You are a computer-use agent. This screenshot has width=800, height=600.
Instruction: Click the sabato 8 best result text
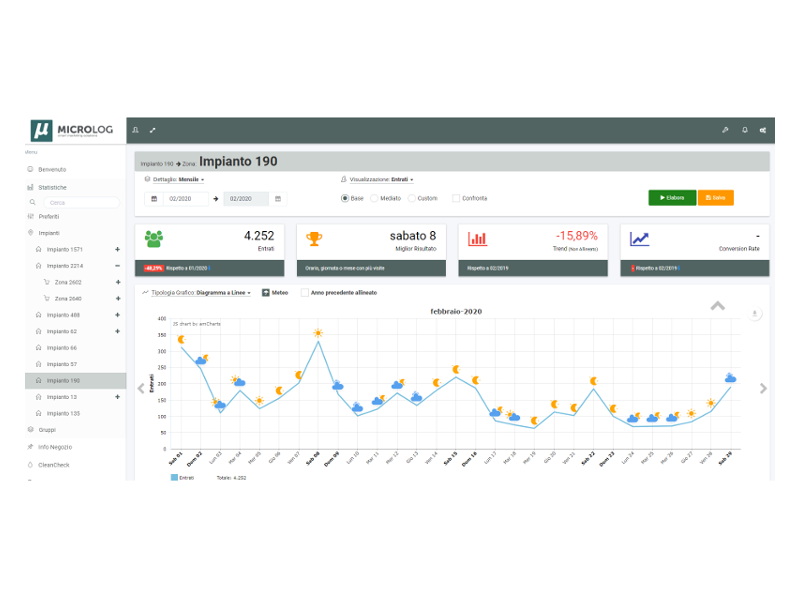click(x=413, y=236)
